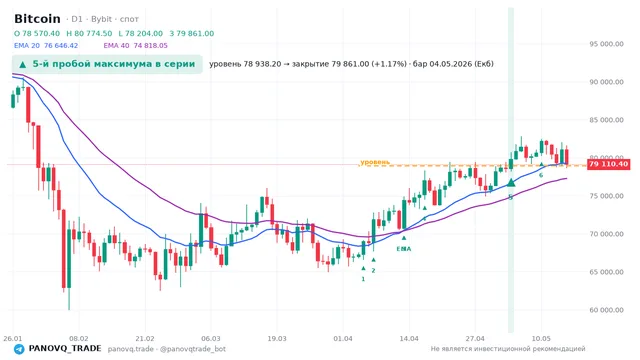The width and height of the screenshot is (640, 360).
Task: Click the 60 000.00 price axis label
Action: click(x=607, y=310)
